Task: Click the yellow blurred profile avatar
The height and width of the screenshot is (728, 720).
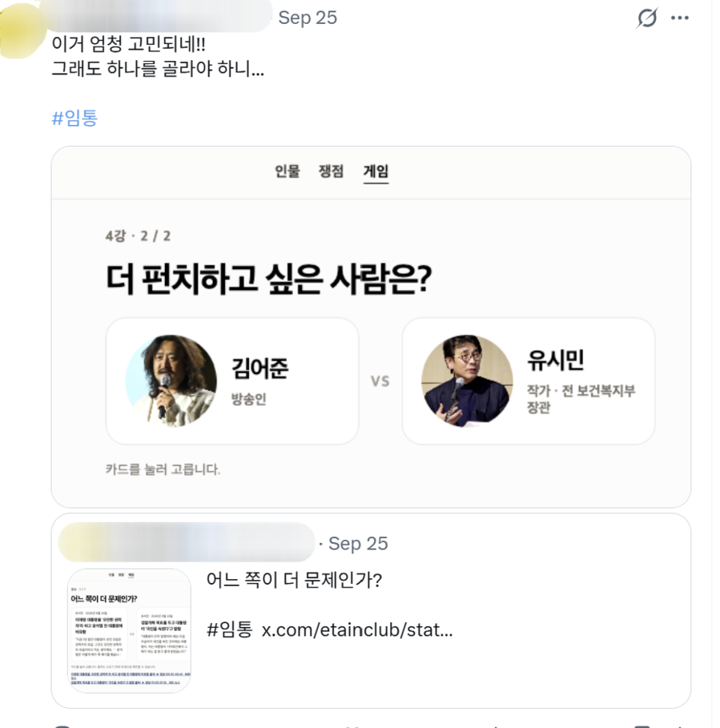Action: tap(21, 30)
